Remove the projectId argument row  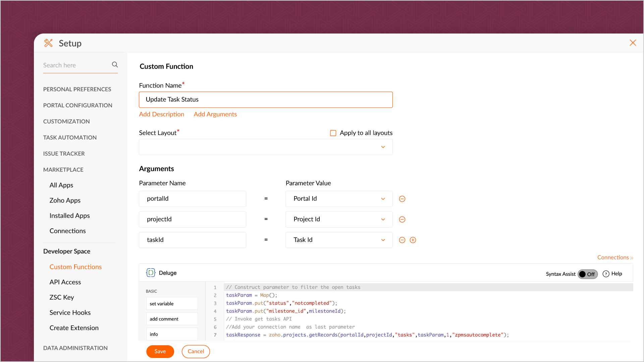click(x=402, y=220)
